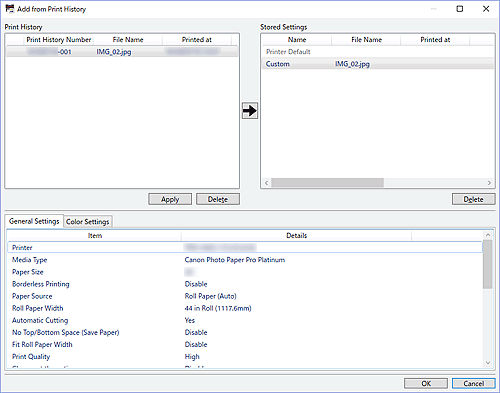
Task: Select the Fit Roll Paper Width row
Action: click(245, 344)
